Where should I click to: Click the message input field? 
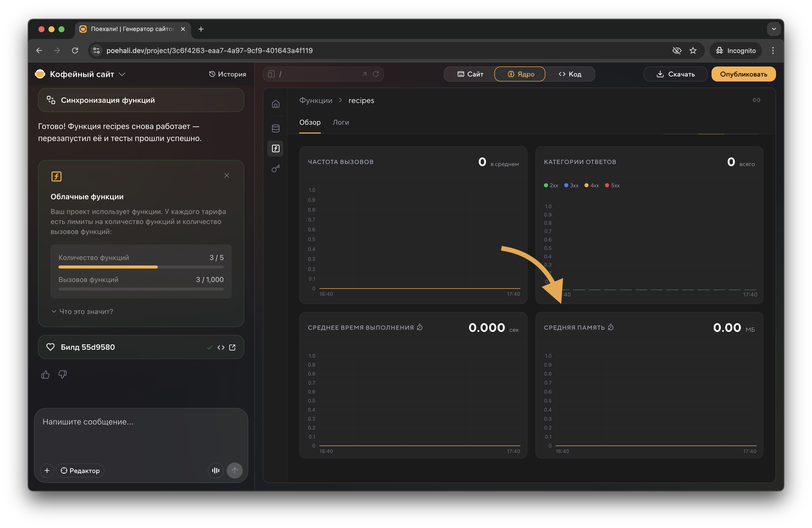click(140, 433)
